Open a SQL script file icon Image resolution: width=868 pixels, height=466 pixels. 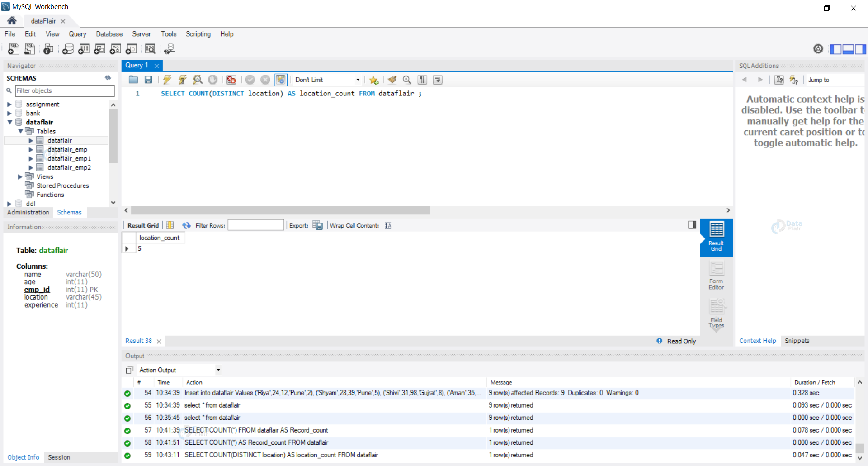(30, 49)
